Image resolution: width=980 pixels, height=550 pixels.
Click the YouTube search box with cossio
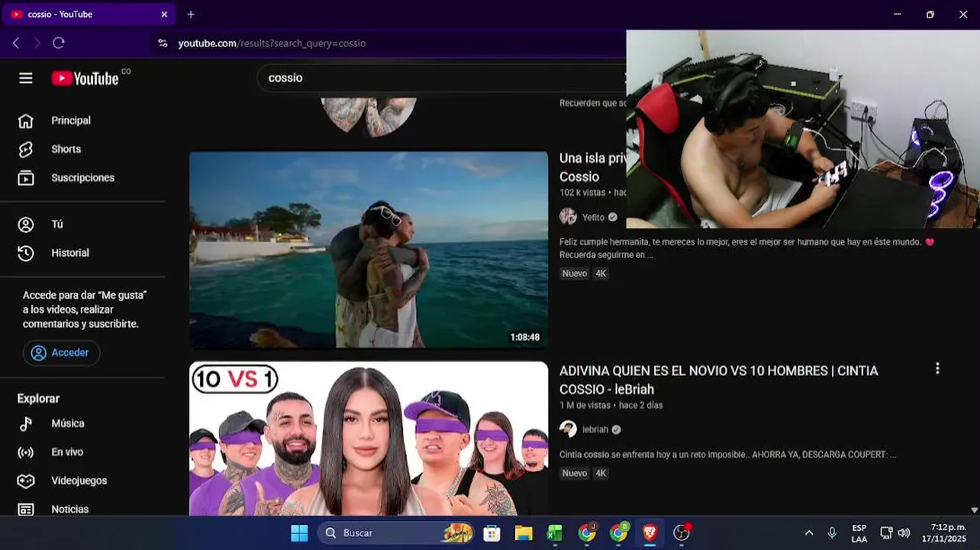point(441,78)
